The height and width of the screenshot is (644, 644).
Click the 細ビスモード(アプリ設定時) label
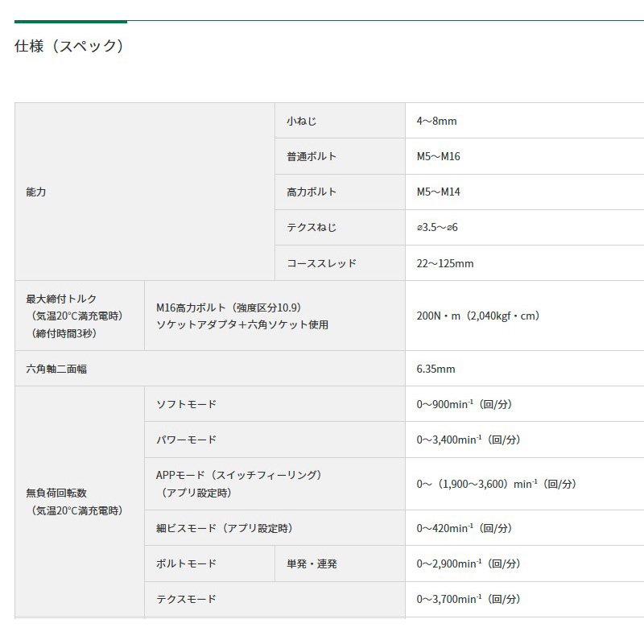tap(225, 528)
